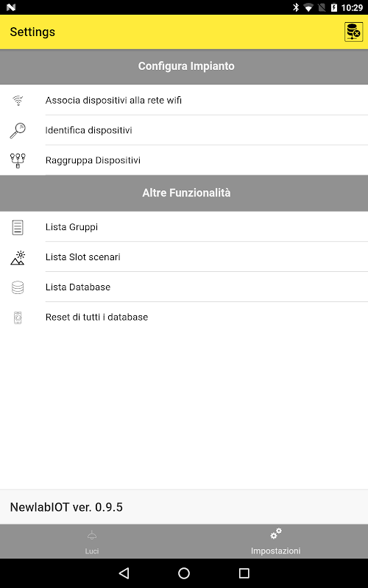Switch to the Impostazioni tab
The width and height of the screenshot is (368, 588).
pyautogui.click(x=276, y=542)
